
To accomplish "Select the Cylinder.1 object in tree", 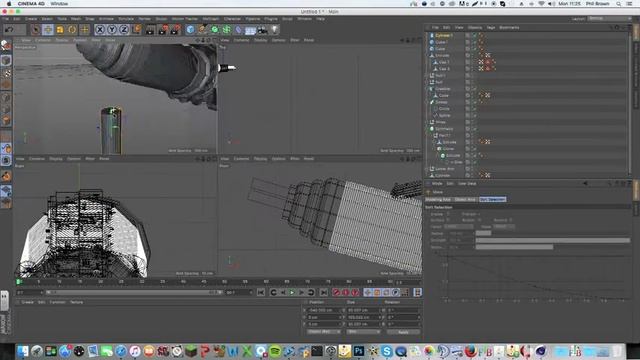I will tap(444, 36).
